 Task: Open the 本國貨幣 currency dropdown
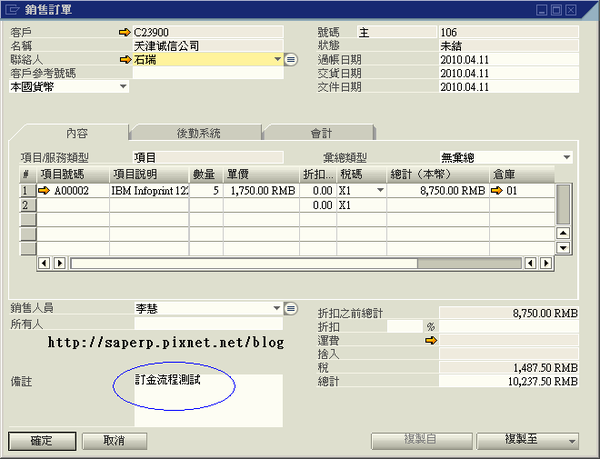[x=123, y=86]
